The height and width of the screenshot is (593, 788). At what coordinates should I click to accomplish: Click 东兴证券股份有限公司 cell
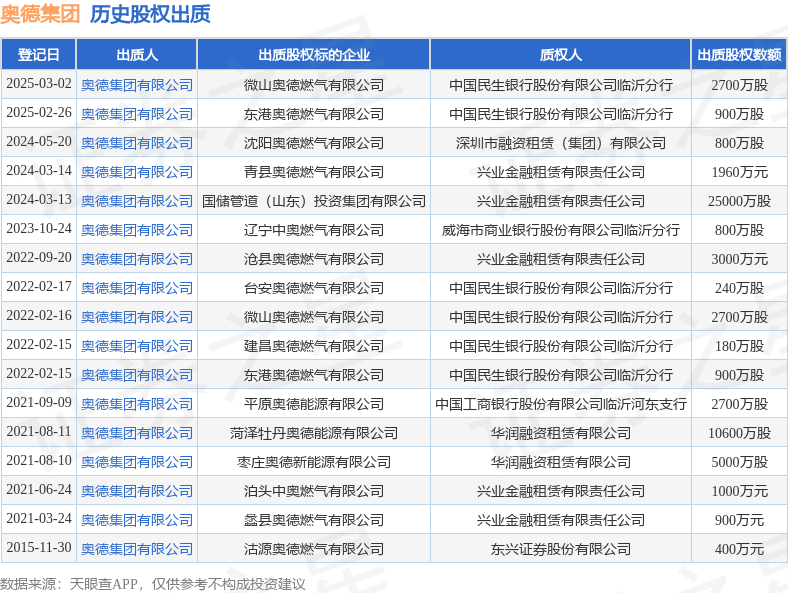[561, 549]
